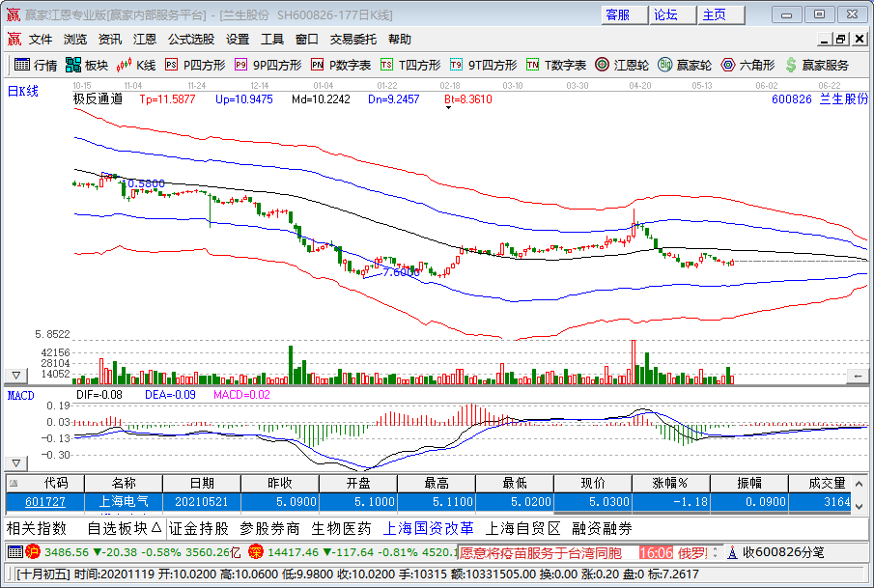Switch to the 参股券商 tab
This screenshot has height=588, width=874.
[269, 528]
